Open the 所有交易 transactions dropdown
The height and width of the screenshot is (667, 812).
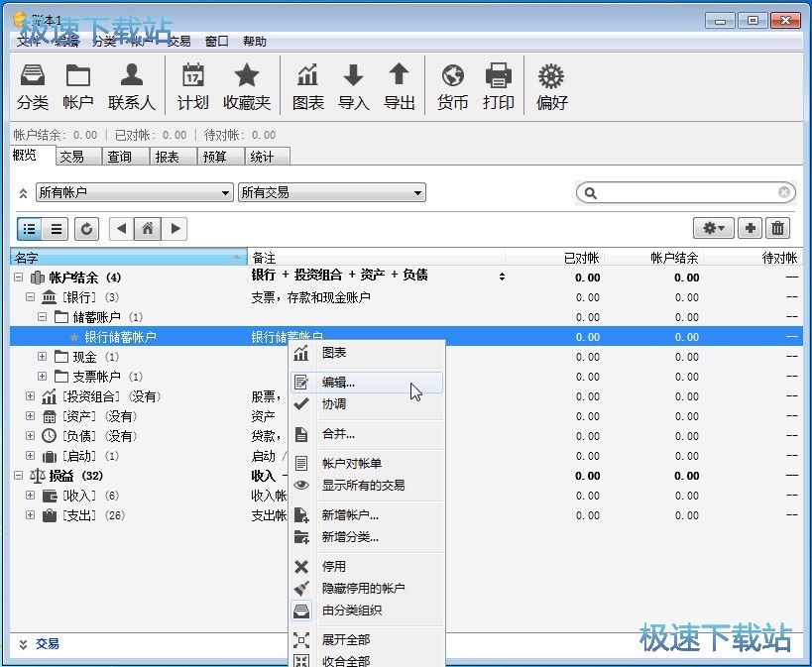click(331, 192)
